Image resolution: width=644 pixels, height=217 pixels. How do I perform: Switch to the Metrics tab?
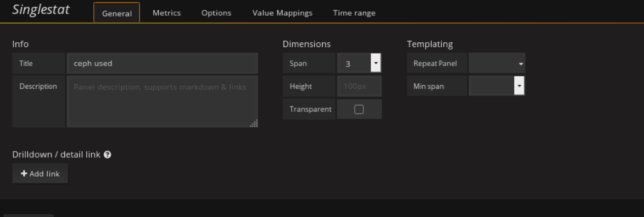[167, 13]
